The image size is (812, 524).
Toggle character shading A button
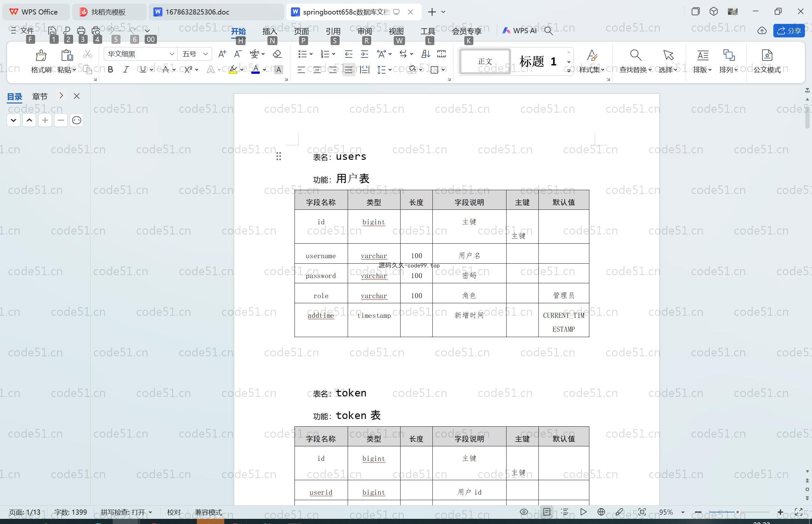[x=279, y=70]
